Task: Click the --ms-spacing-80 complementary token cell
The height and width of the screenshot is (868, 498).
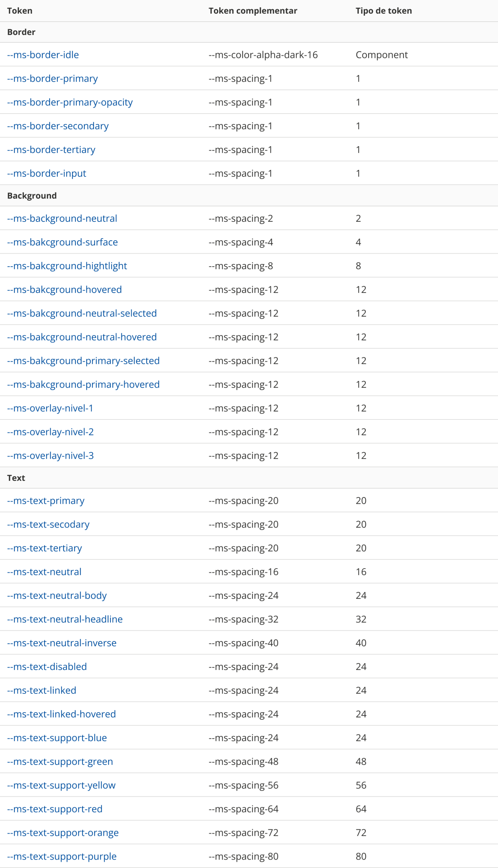Action: pyautogui.click(x=243, y=856)
